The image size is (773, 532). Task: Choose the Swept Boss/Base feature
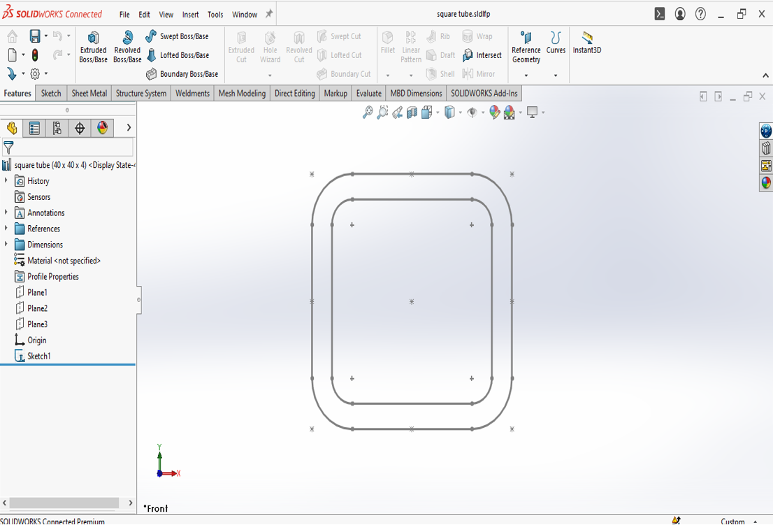177,36
